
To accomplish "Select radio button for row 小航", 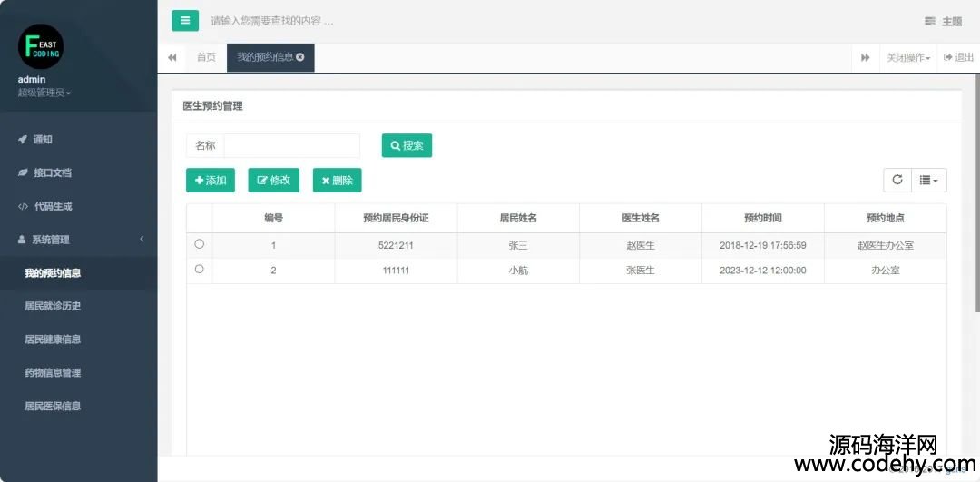I will click(200, 270).
